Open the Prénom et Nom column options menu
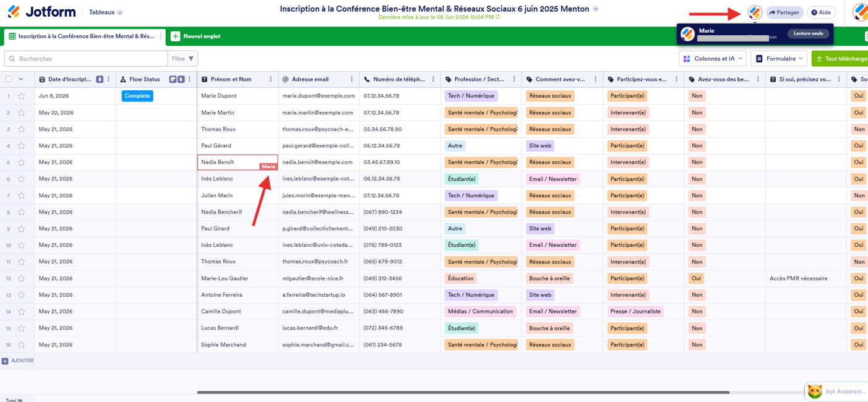Screen dimensions: 868x402 tap(270, 79)
